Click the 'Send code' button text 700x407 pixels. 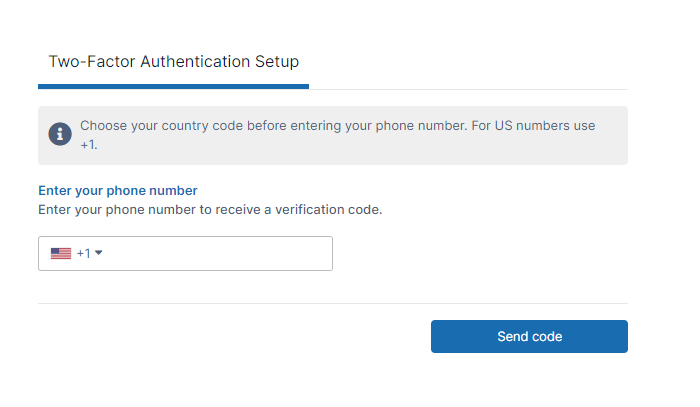pyautogui.click(x=529, y=337)
